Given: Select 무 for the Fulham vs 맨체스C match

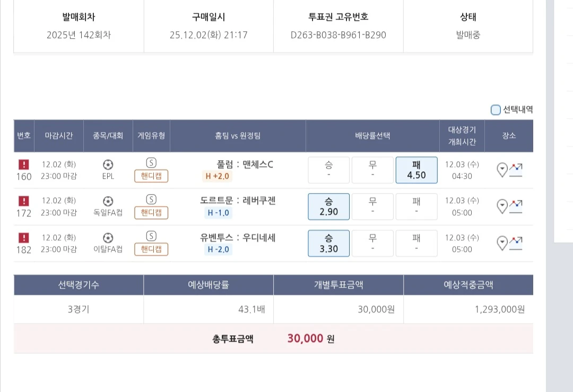Looking at the screenshot, I should pyautogui.click(x=372, y=170).
